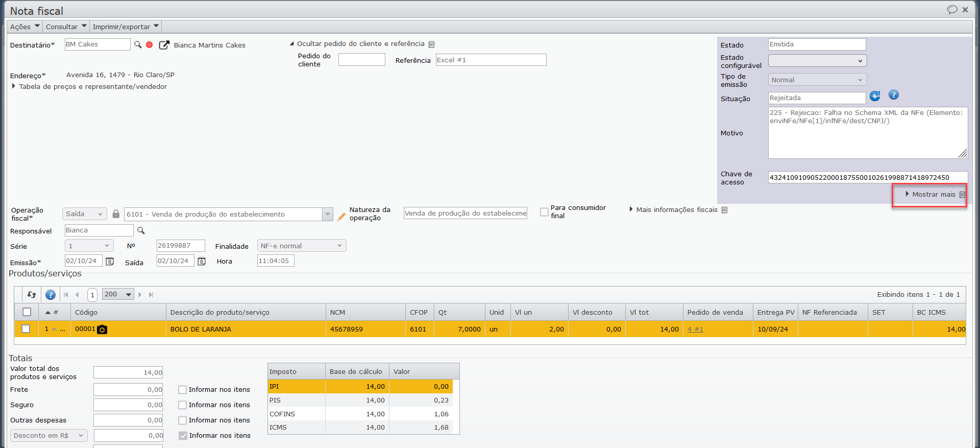The image size is (980, 448).
Task: Click the Destinatário input field
Action: 97,44
